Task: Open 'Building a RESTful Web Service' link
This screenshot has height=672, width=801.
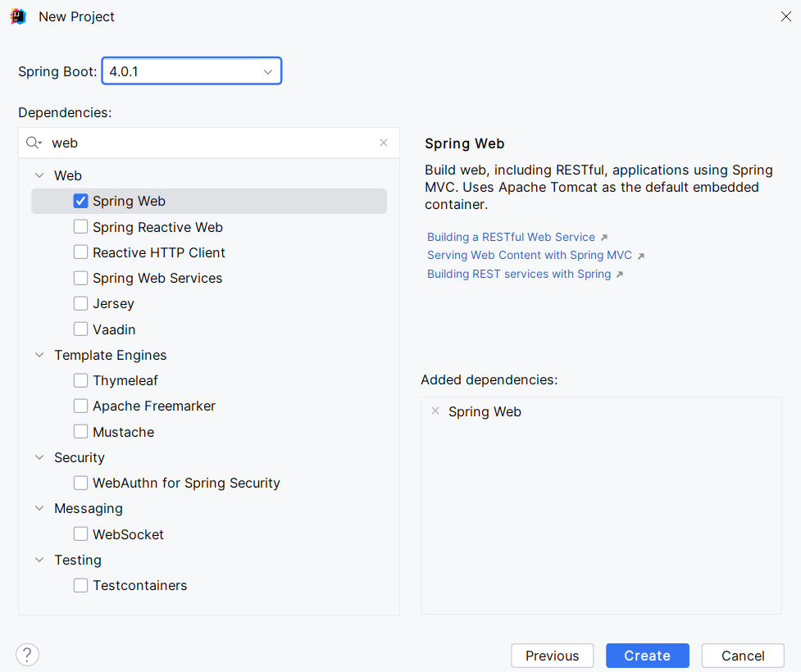Action: click(511, 237)
